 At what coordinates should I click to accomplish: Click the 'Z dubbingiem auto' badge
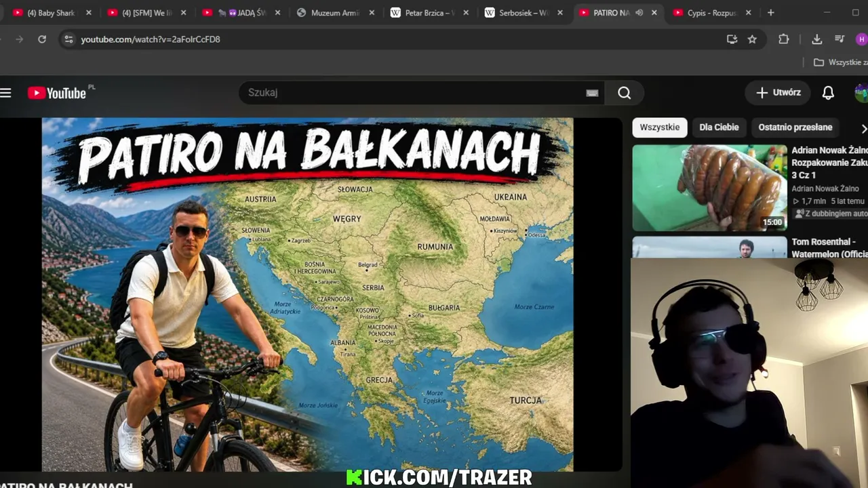[831, 213]
